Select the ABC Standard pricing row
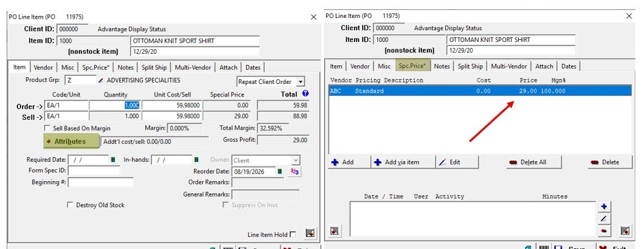 pos(480,91)
